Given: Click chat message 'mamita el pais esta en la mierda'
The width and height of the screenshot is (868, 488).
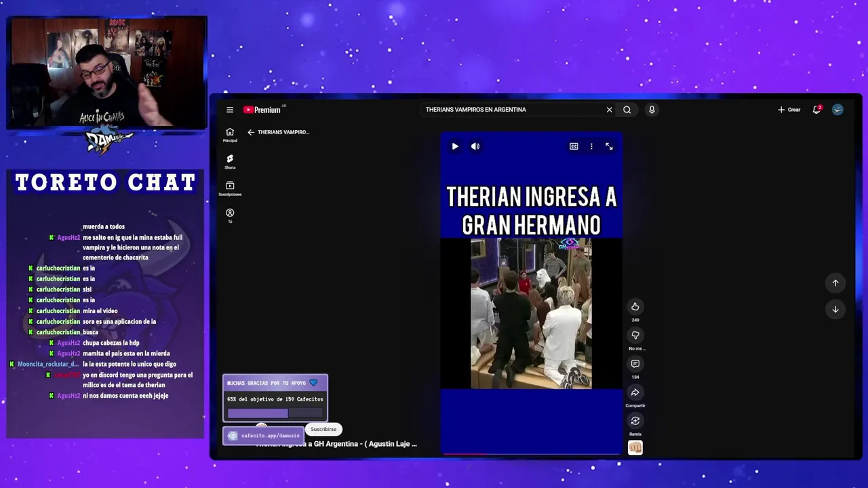Looking at the screenshot, I should click(126, 353).
